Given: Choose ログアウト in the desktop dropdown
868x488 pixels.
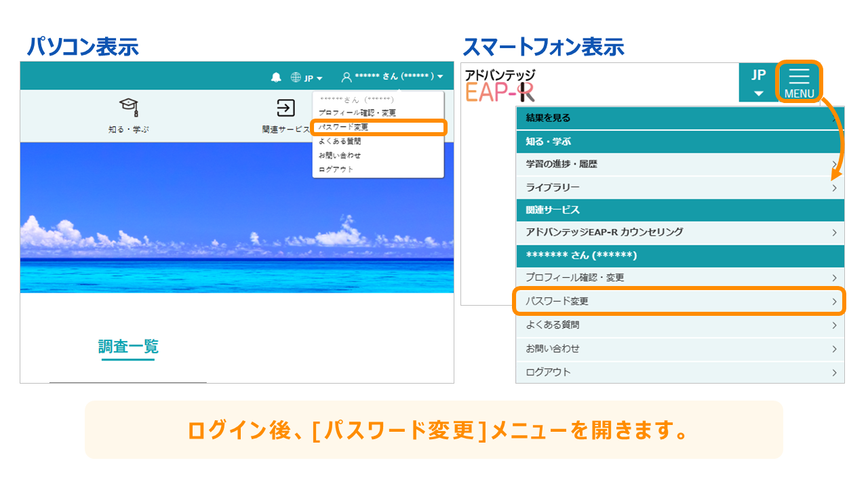Looking at the screenshot, I should tap(336, 169).
